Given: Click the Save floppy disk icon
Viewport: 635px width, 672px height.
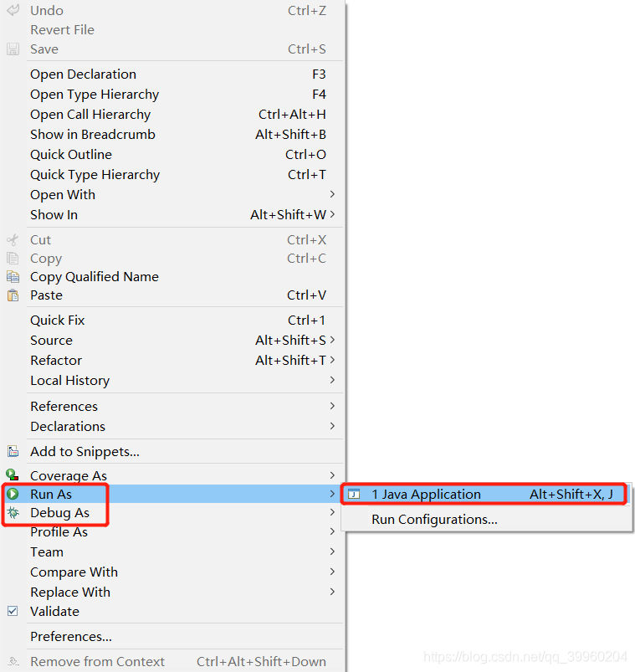Looking at the screenshot, I should pyautogui.click(x=13, y=49).
